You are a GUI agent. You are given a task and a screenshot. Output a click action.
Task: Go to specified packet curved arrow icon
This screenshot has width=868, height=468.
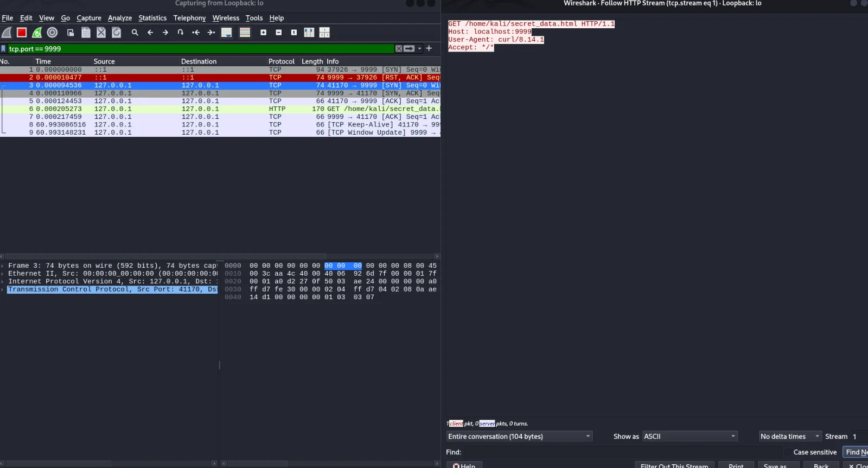coord(181,33)
